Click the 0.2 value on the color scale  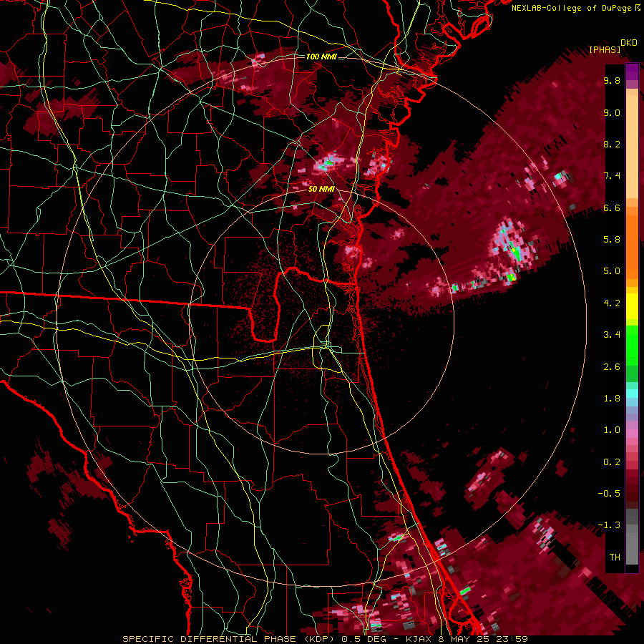612,462
